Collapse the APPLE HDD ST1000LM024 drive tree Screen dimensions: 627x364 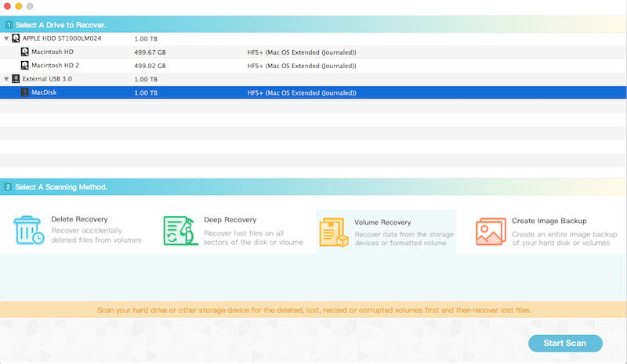click(6, 38)
